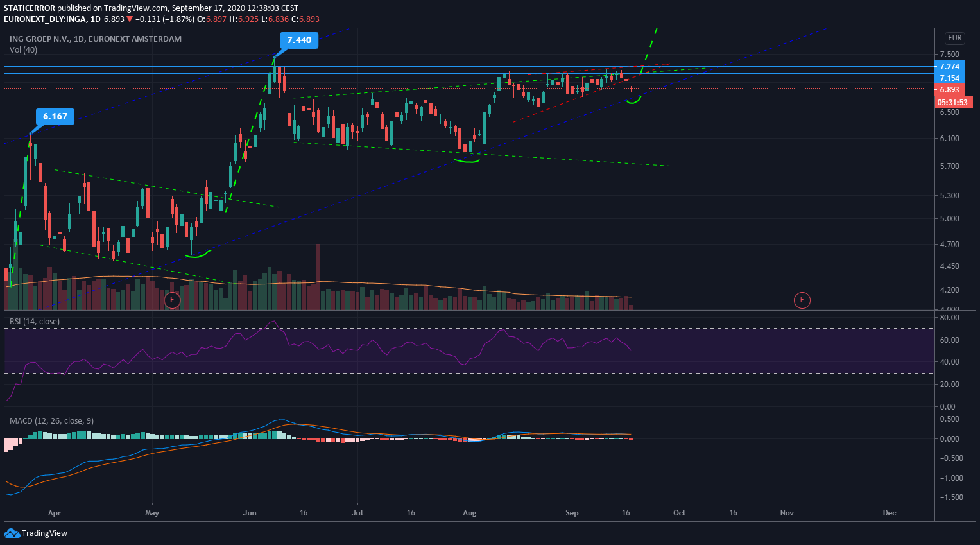Click the 80.00 RSI axis label
The image size is (980, 545).
click(949, 318)
